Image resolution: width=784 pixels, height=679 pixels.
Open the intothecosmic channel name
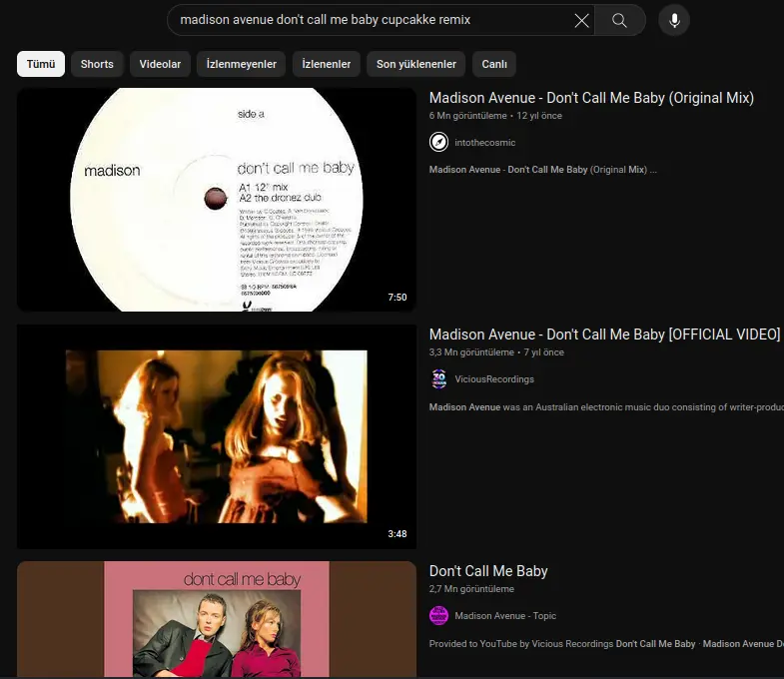tap(485, 143)
